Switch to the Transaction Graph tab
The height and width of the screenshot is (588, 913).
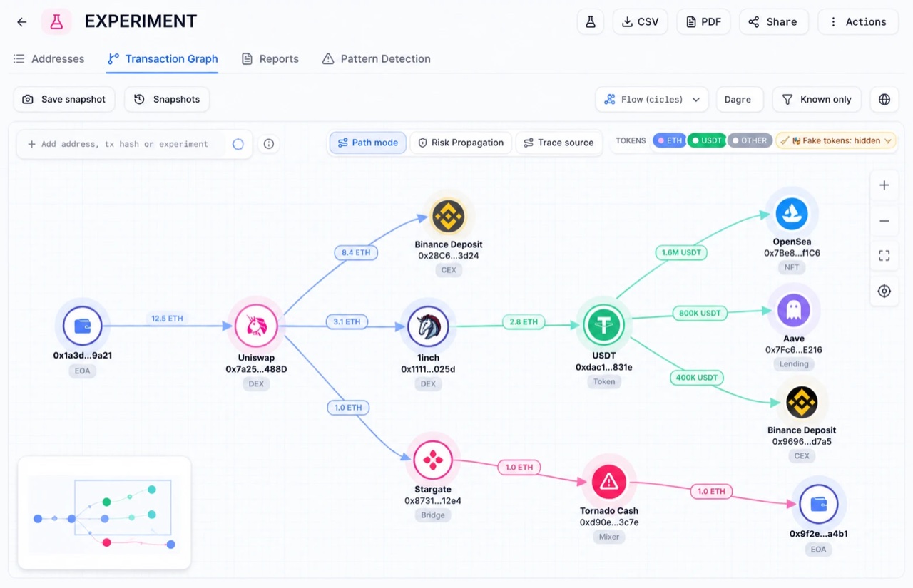pyautogui.click(x=163, y=59)
